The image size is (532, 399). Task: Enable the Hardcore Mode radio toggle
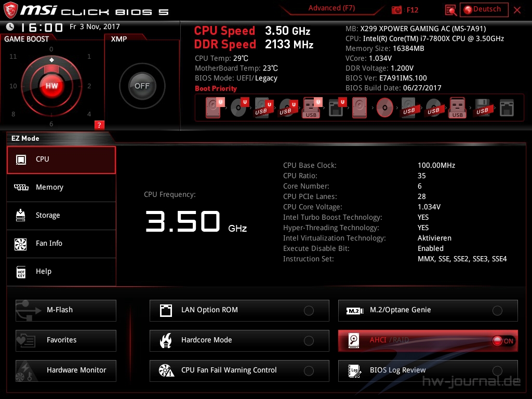click(309, 341)
